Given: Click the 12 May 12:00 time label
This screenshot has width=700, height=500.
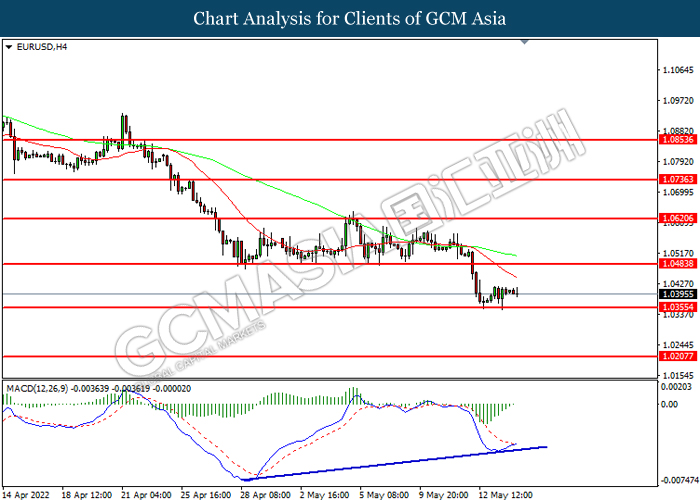Looking at the screenshot, I should tap(506, 495).
